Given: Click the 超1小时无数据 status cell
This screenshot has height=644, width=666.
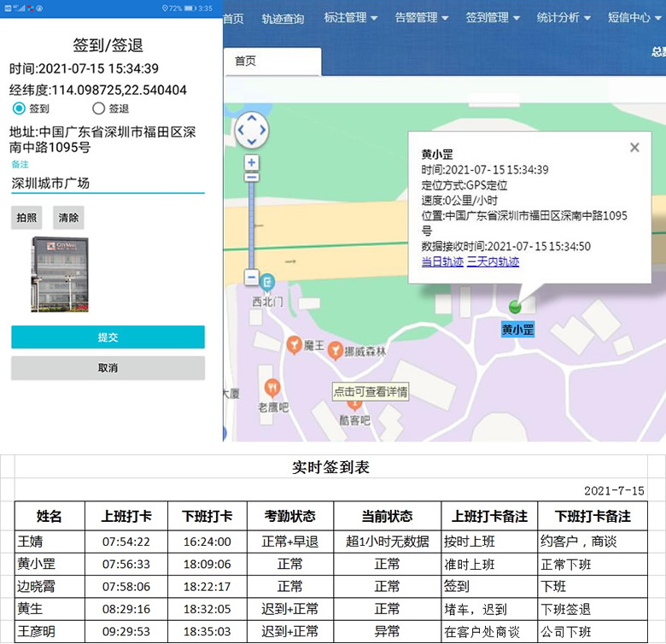Looking at the screenshot, I should 388,542.
